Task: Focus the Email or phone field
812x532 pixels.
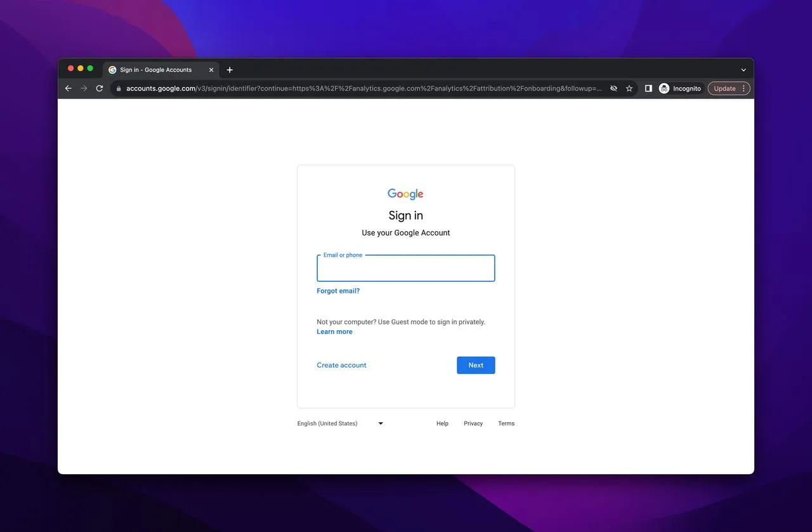Action: [406, 269]
